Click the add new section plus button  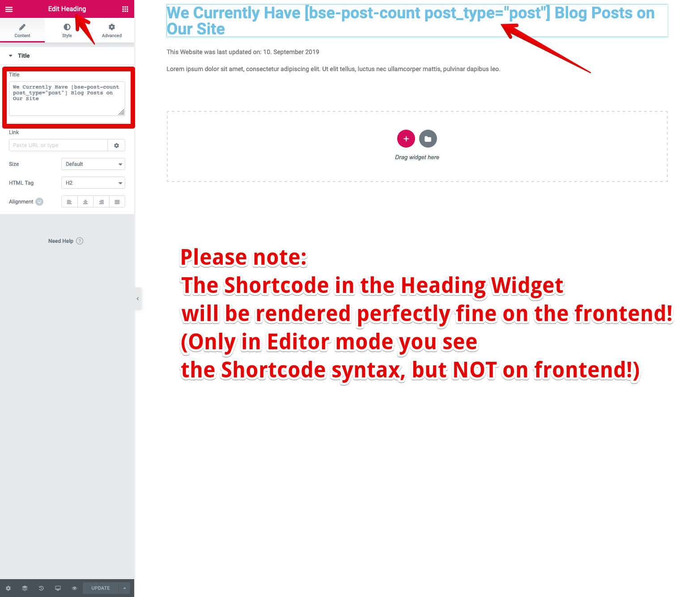pyautogui.click(x=406, y=139)
